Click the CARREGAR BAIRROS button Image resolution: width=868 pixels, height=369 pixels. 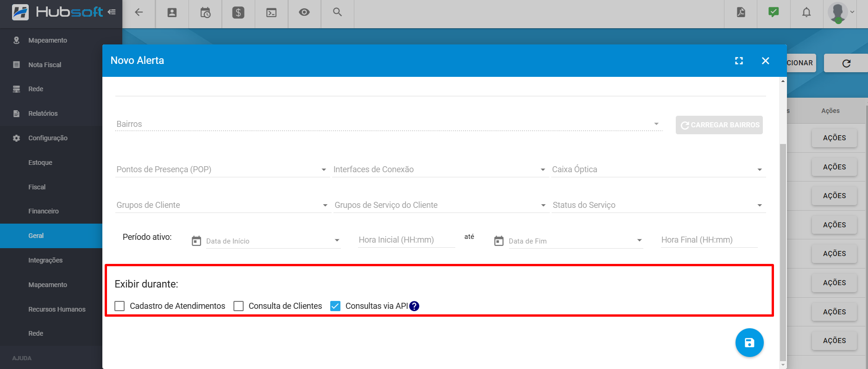[x=719, y=125]
